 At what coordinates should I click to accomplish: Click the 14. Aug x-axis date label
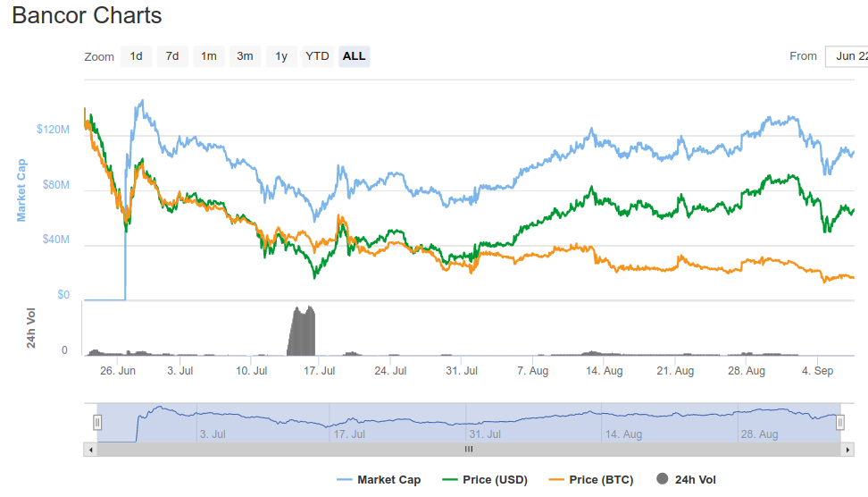[604, 371]
